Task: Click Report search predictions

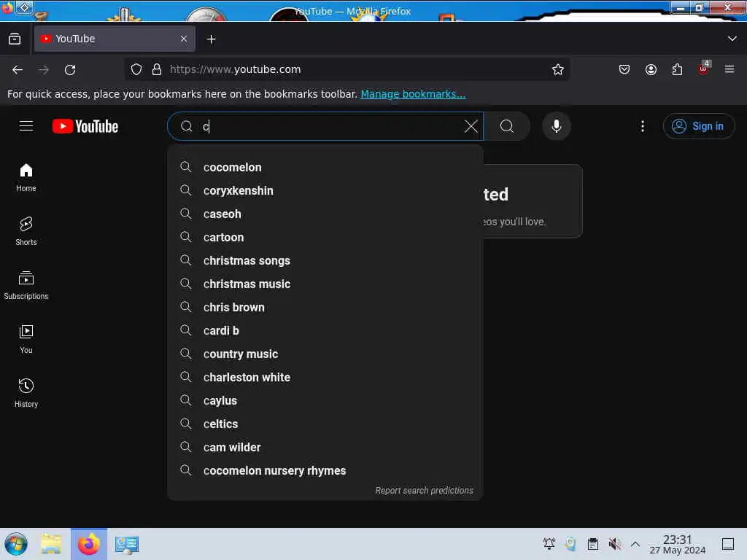Action: point(424,491)
